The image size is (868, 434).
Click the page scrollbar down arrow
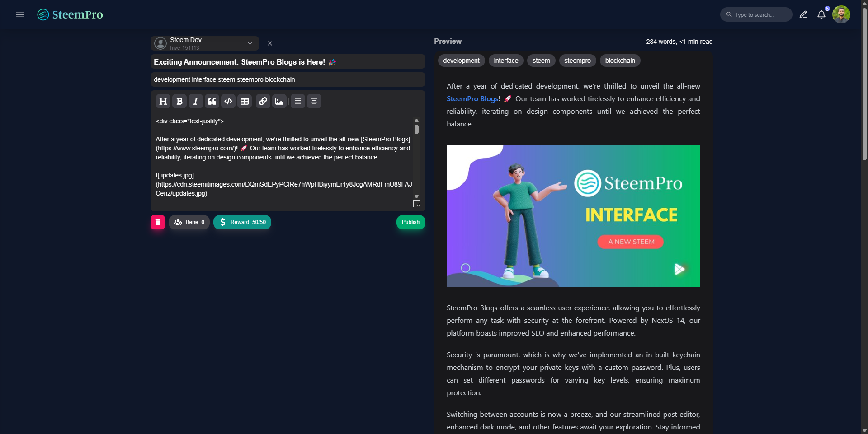pyautogui.click(x=864, y=430)
